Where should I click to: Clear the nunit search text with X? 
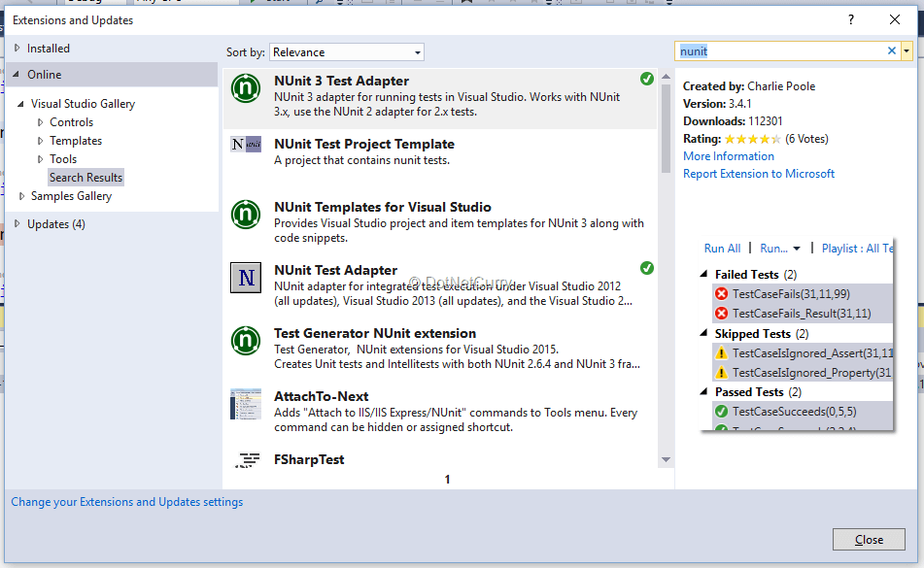892,51
